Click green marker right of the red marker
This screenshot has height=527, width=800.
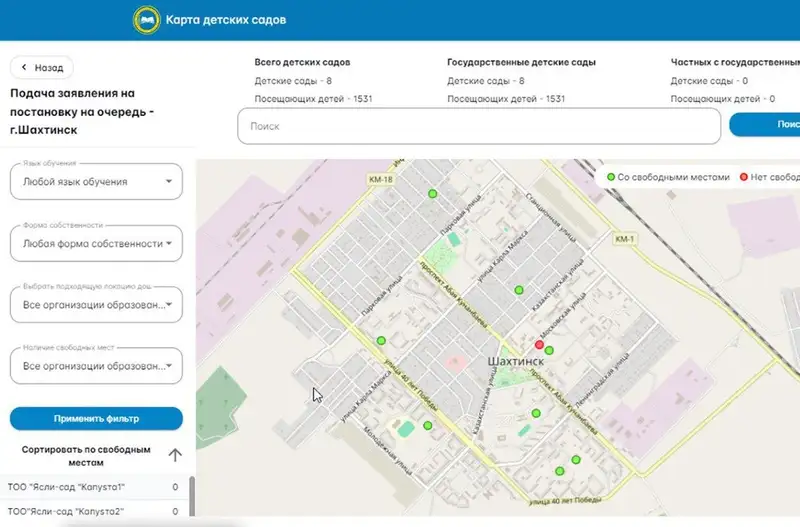549,350
